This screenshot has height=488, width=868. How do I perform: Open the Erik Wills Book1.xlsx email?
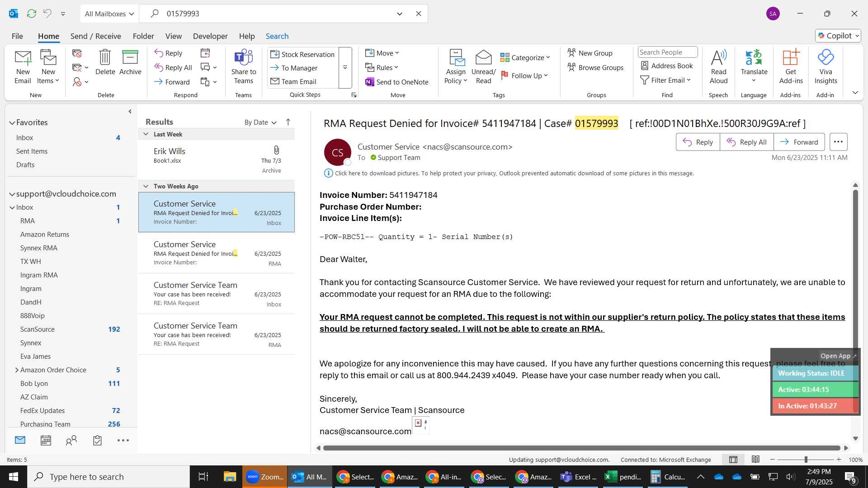(217, 160)
